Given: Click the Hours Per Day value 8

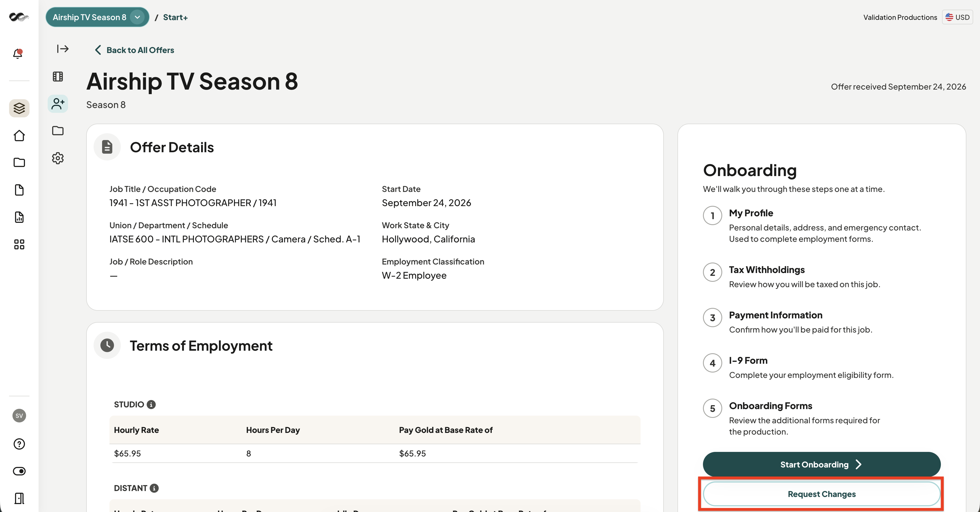Looking at the screenshot, I should tap(248, 453).
